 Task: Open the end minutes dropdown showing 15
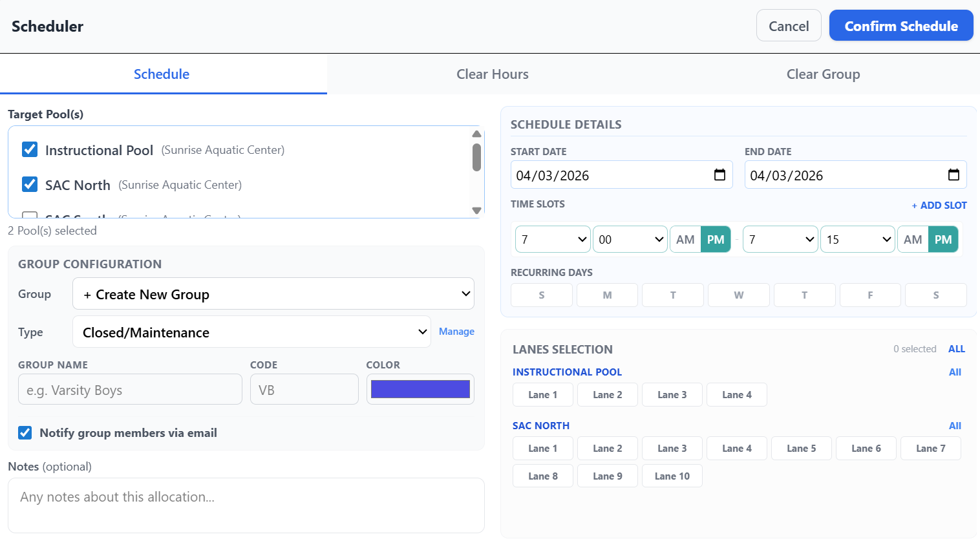pos(857,239)
